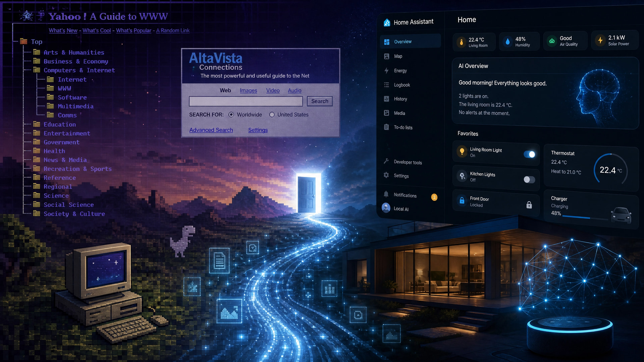Click the Science folder icon in Yahoo directory

[x=37, y=195]
